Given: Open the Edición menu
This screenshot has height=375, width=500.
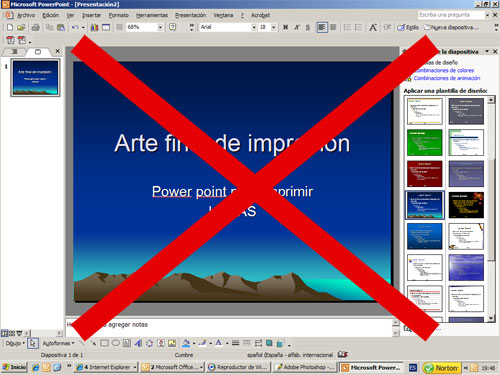Looking at the screenshot, I should coord(51,15).
